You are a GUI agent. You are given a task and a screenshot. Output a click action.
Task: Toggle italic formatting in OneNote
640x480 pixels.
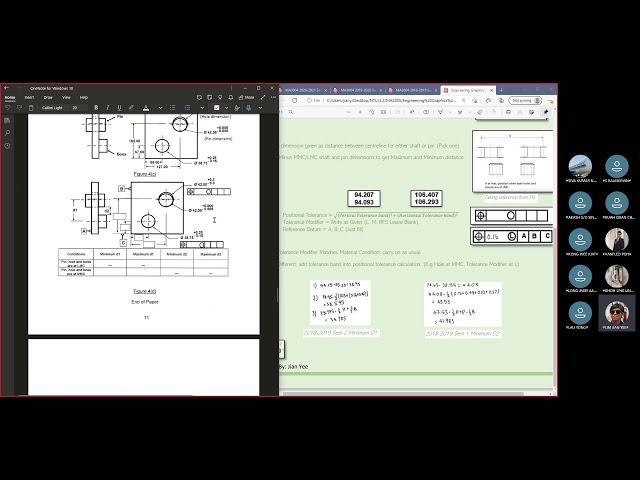coord(107,108)
